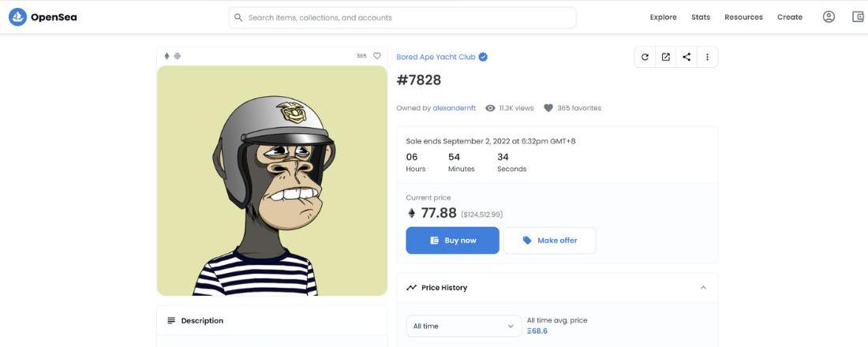The width and height of the screenshot is (868, 347).
Task: Open the item in an external link
Action: tap(666, 57)
